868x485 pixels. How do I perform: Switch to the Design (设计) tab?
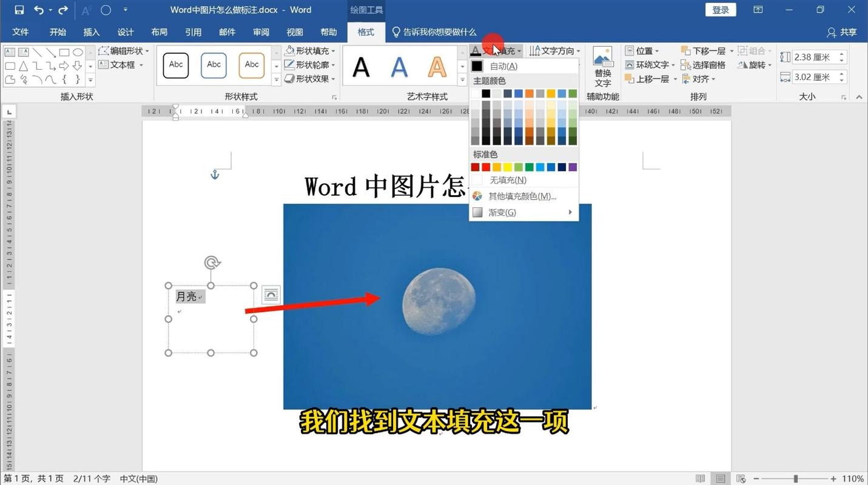[126, 32]
